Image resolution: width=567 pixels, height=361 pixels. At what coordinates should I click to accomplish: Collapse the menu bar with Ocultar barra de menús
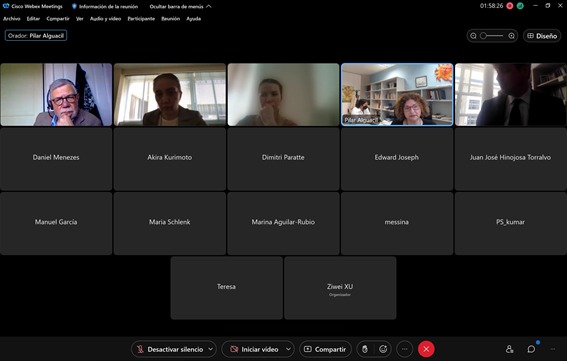point(180,6)
